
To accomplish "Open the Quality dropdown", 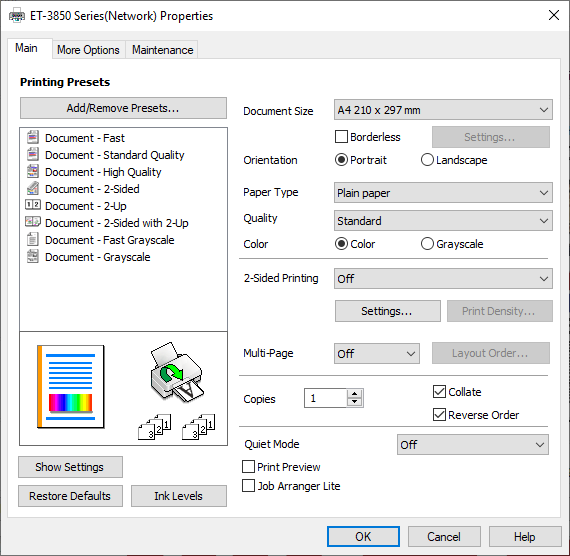I will pyautogui.click(x=443, y=221).
